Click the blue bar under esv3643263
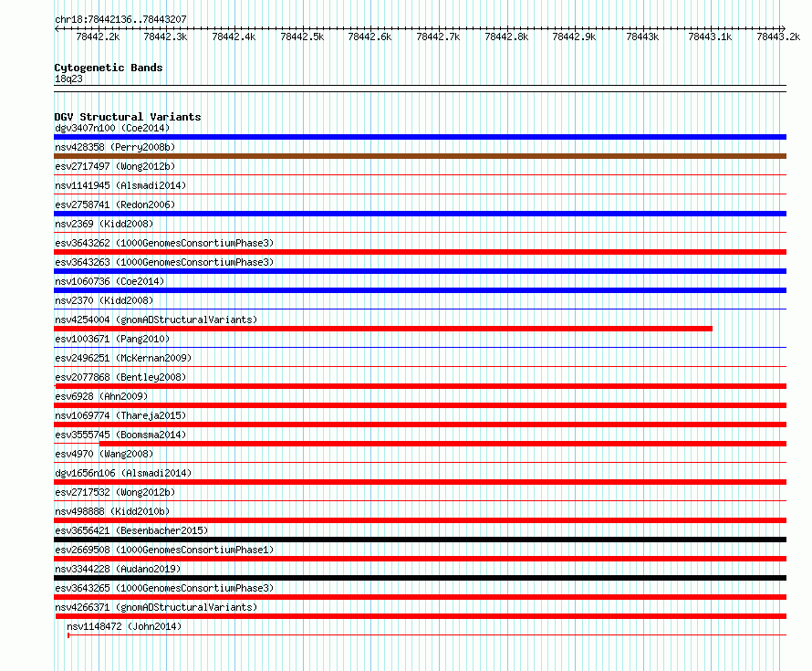 pos(420,271)
